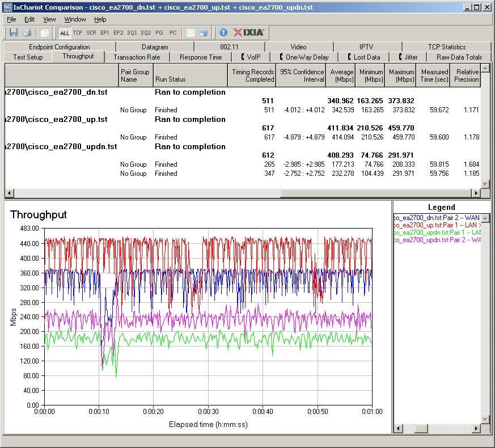Select blue dn.tst Pair 2 legend entry
The image size is (495, 448).
437,218
